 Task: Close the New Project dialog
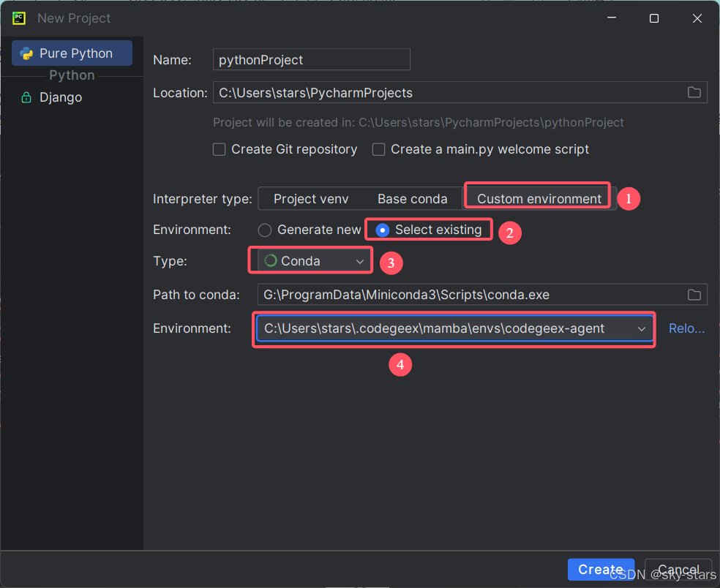pos(697,18)
